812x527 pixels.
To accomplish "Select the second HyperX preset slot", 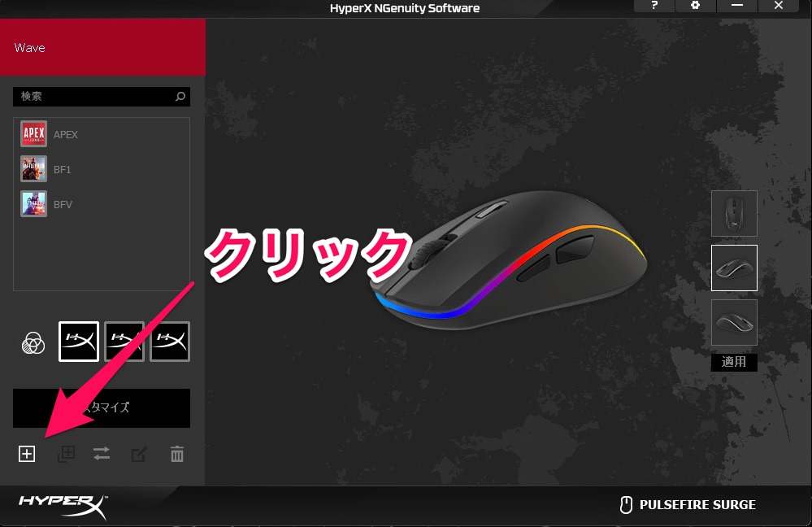I will click(124, 342).
